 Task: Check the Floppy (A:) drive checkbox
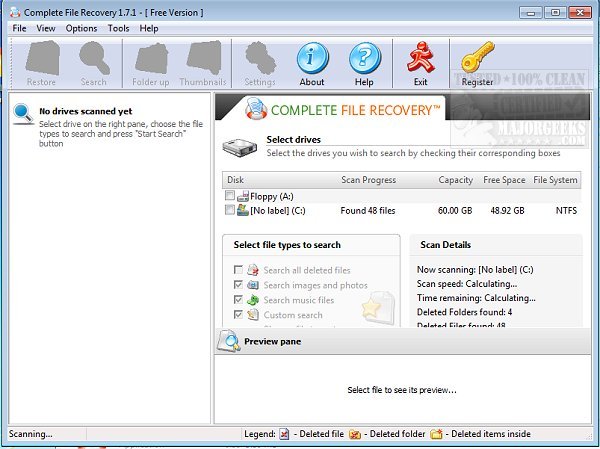(x=230, y=196)
